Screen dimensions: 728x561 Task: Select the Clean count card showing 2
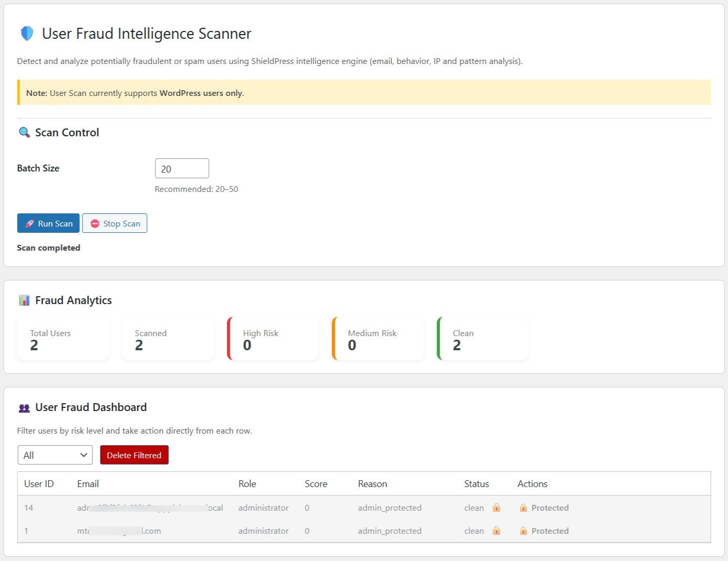[x=481, y=338]
